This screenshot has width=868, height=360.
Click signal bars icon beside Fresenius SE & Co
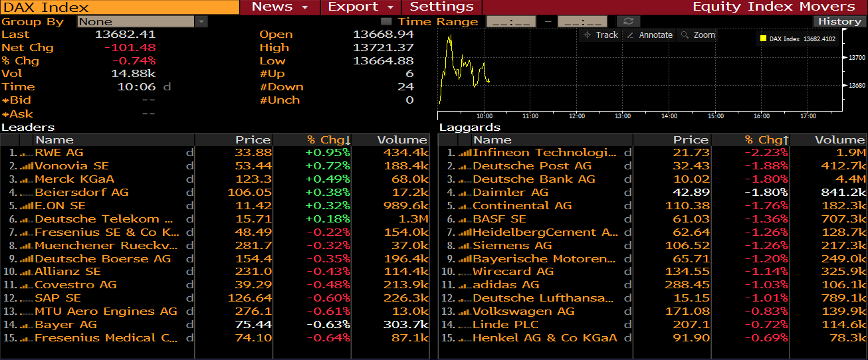coord(27,232)
